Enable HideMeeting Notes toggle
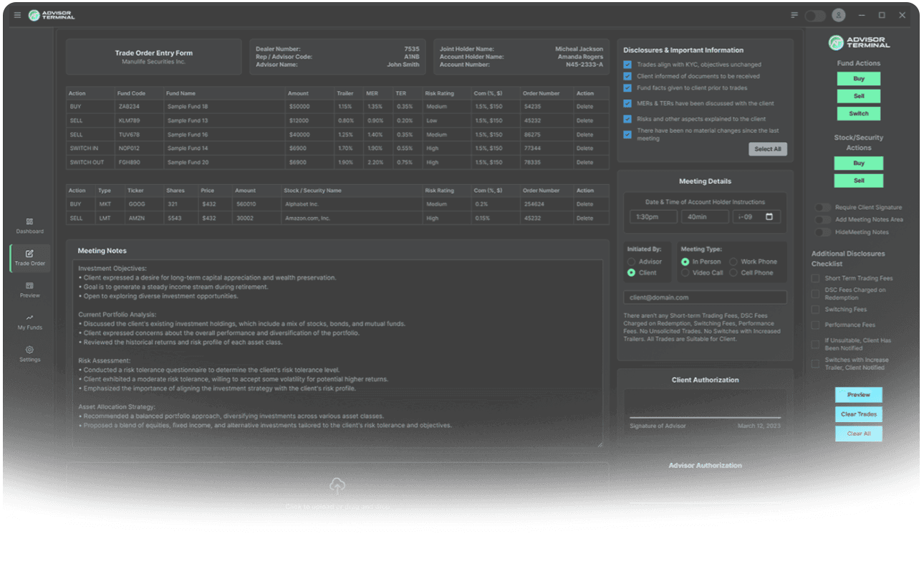The width and height of the screenshot is (924, 564). [x=823, y=231]
